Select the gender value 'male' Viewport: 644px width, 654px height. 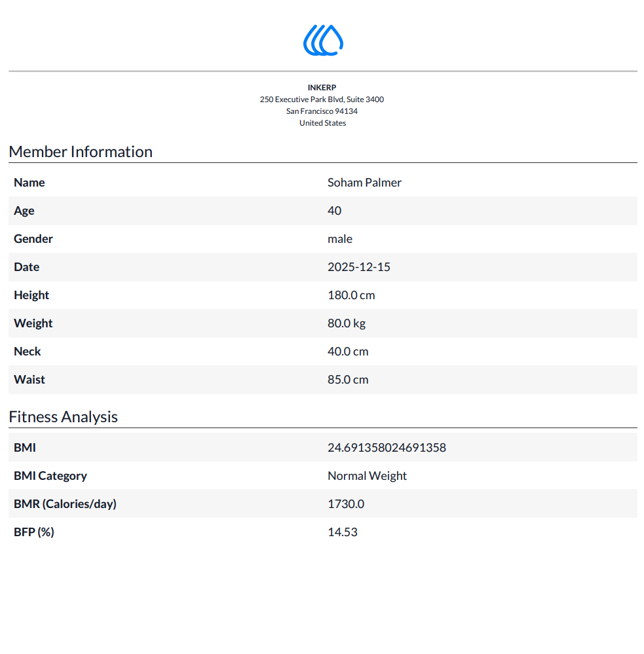pyautogui.click(x=340, y=238)
